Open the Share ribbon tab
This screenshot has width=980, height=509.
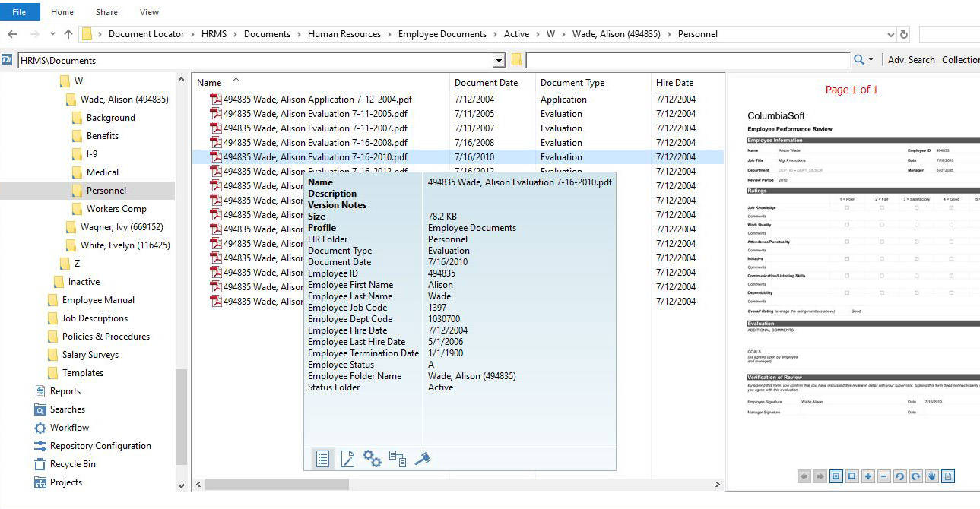pos(106,11)
